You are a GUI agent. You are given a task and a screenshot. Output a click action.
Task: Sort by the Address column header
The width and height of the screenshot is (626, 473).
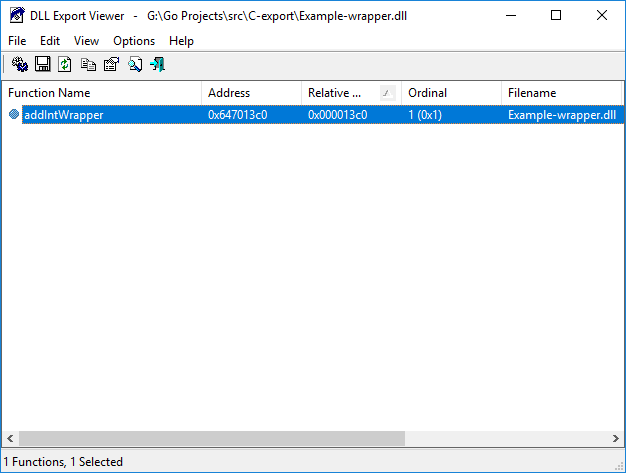[x=251, y=93]
